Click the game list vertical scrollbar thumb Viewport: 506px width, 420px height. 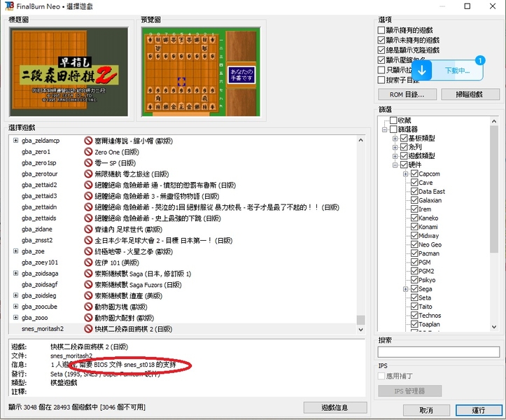[361, 320]
